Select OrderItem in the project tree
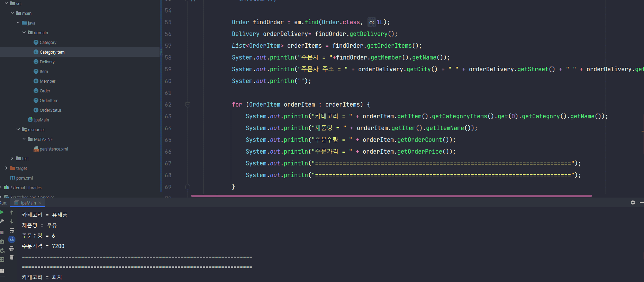Screen dimensions: 644x282 [x=49, y=100]
